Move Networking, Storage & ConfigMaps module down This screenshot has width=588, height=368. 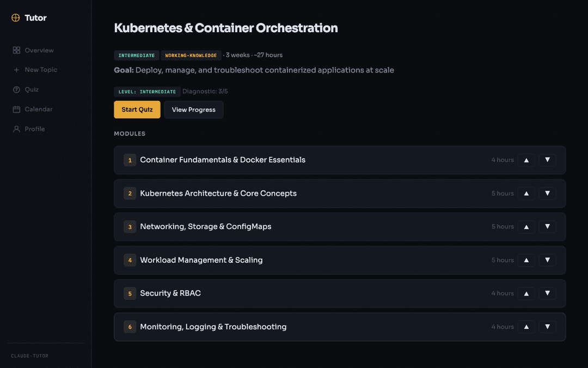[547, 226]
